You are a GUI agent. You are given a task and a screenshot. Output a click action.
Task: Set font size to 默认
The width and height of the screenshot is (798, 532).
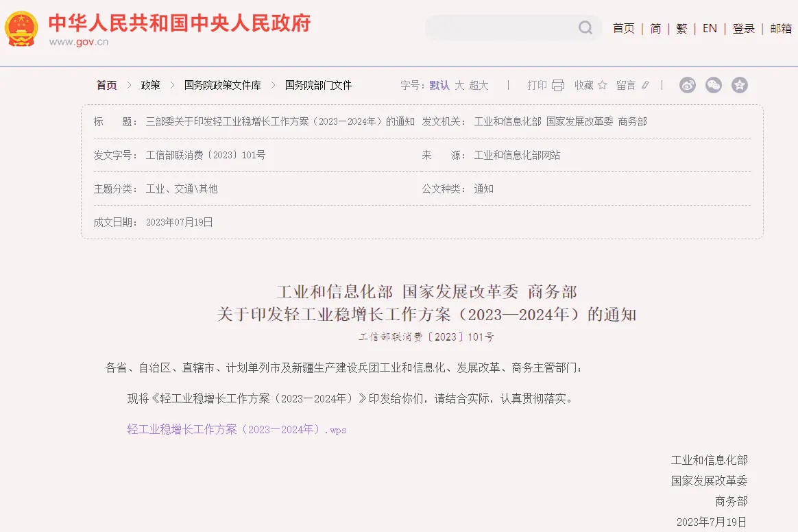click(439, 85)
